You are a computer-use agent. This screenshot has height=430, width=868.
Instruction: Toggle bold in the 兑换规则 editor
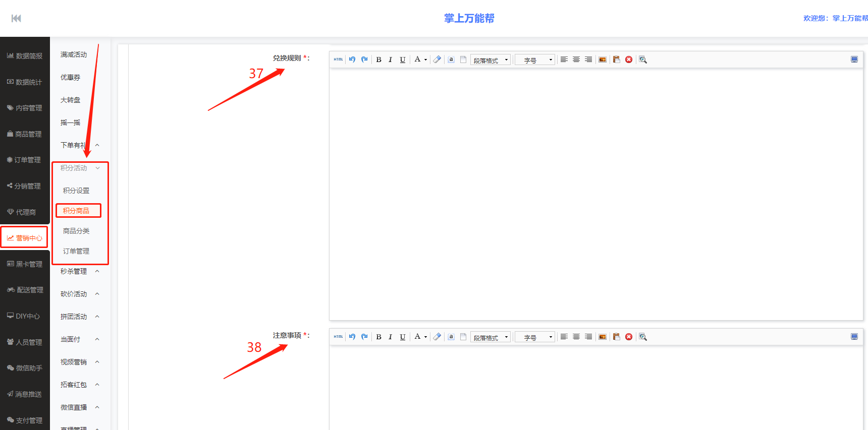pos(378,59)
